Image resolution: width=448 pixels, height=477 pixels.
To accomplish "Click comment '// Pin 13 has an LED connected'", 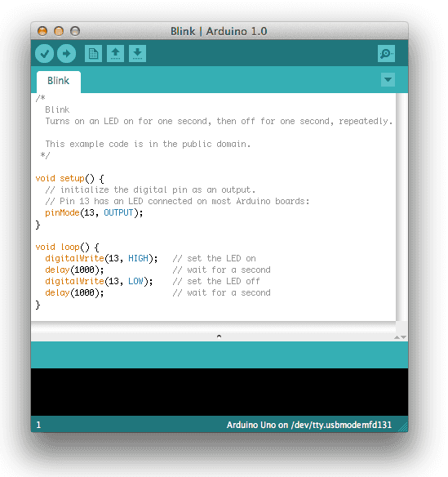I will pyautogui.click(x=177, y=202).
